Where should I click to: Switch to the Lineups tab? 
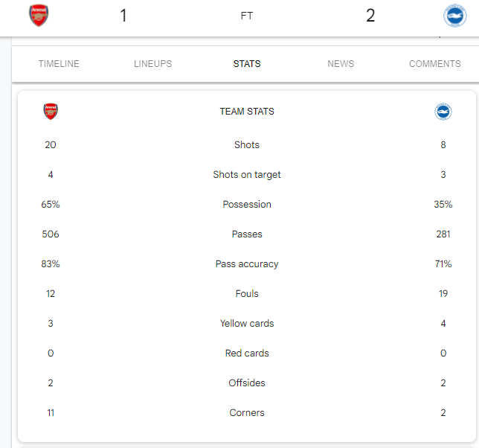[152, 64]
